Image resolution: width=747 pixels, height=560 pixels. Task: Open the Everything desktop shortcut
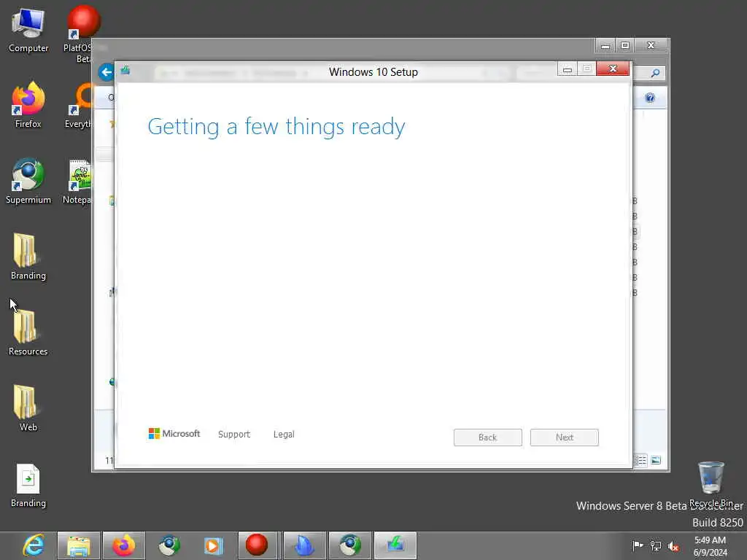click(80, 106)
